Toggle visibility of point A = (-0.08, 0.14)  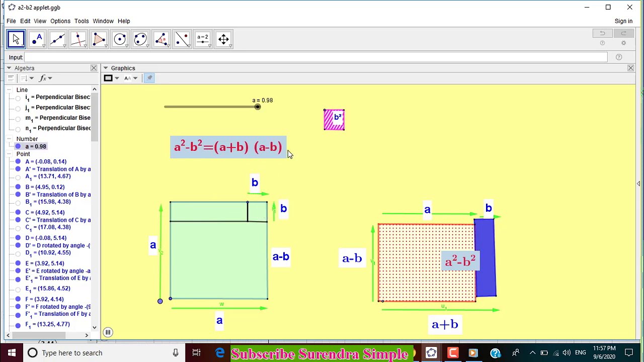point(18,161)
